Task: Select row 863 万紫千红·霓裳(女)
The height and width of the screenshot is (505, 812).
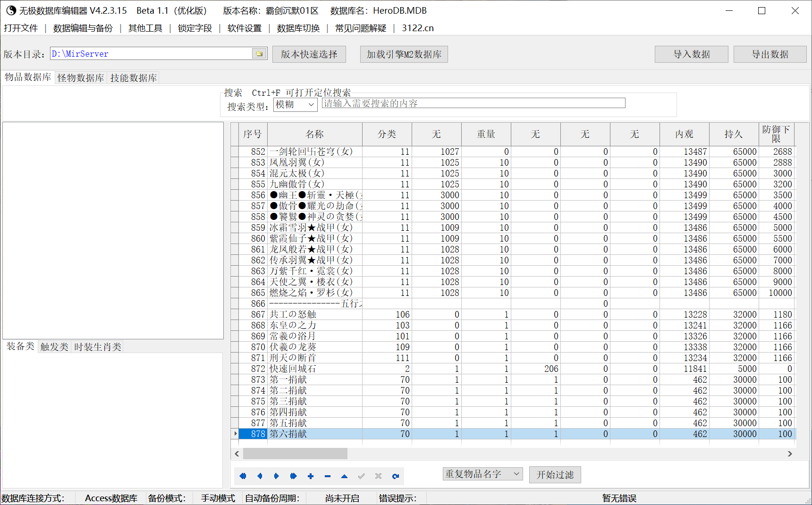Action: (513, 271)
